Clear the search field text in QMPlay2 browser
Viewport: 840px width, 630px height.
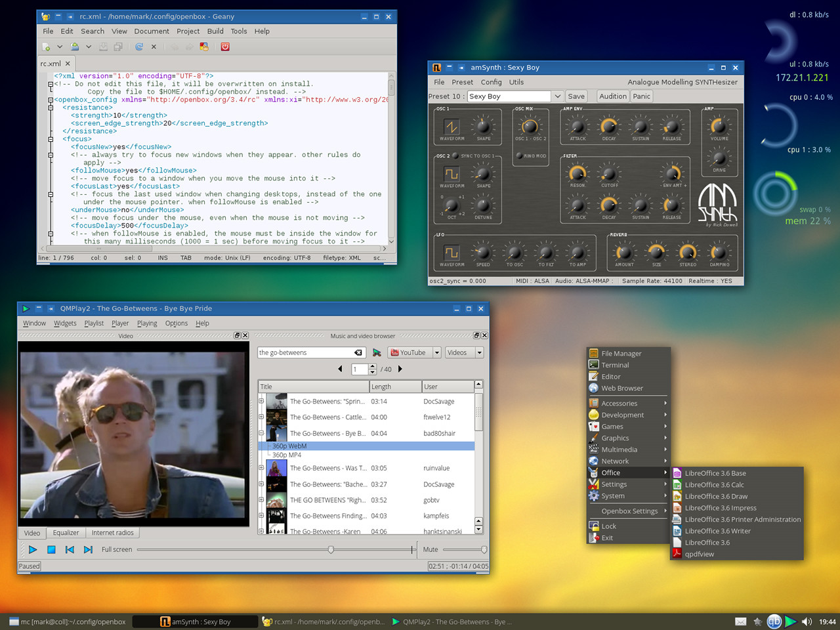(x=358, y=352)
